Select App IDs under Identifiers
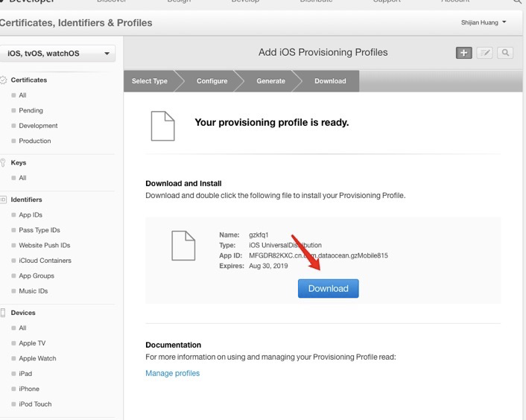 click(31, 215)
